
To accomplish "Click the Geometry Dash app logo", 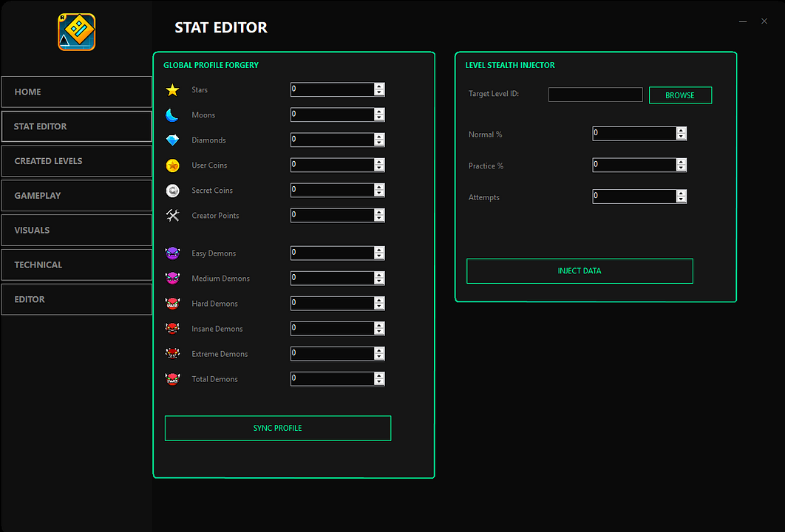I will (77, 32).
